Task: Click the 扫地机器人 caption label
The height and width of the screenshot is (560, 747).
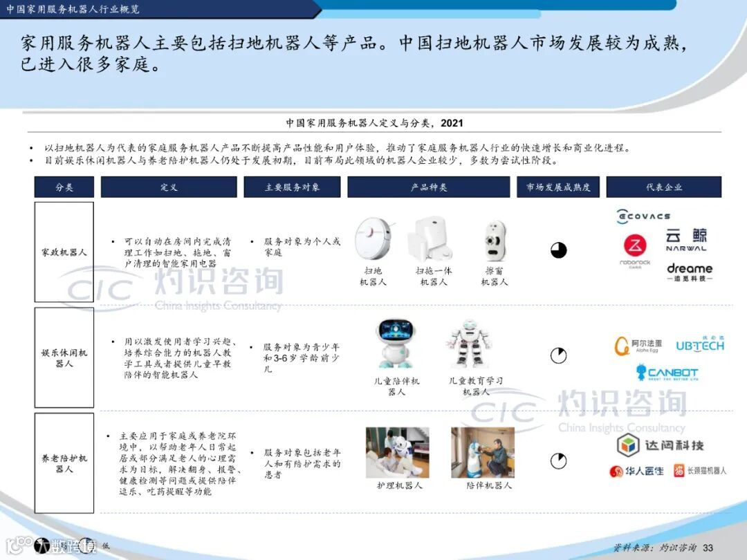Action: pos(373,276)
